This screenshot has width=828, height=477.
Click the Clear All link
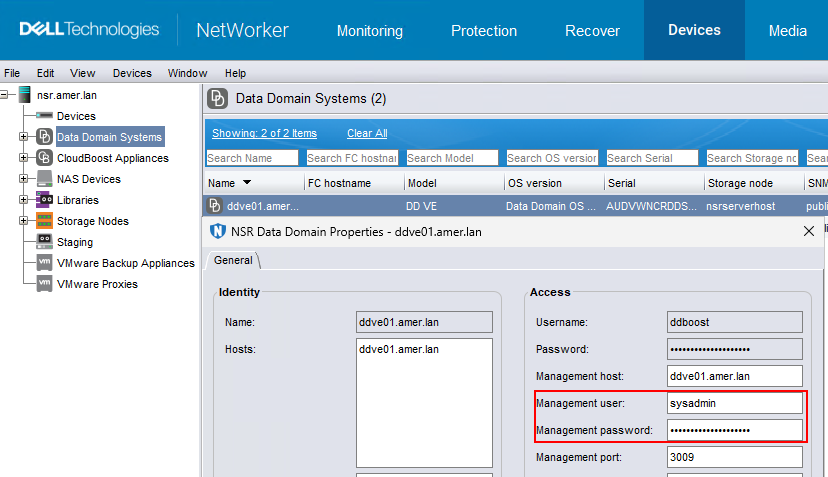(x=367, y=133)
